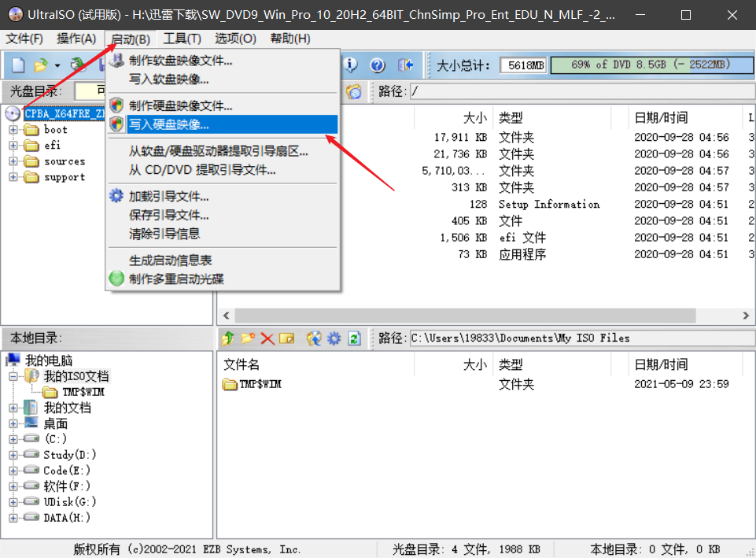This screenshot has width=756, height=558.
Task: Click the New folder icon in local toolbar
Action: (x=248, y=338)
